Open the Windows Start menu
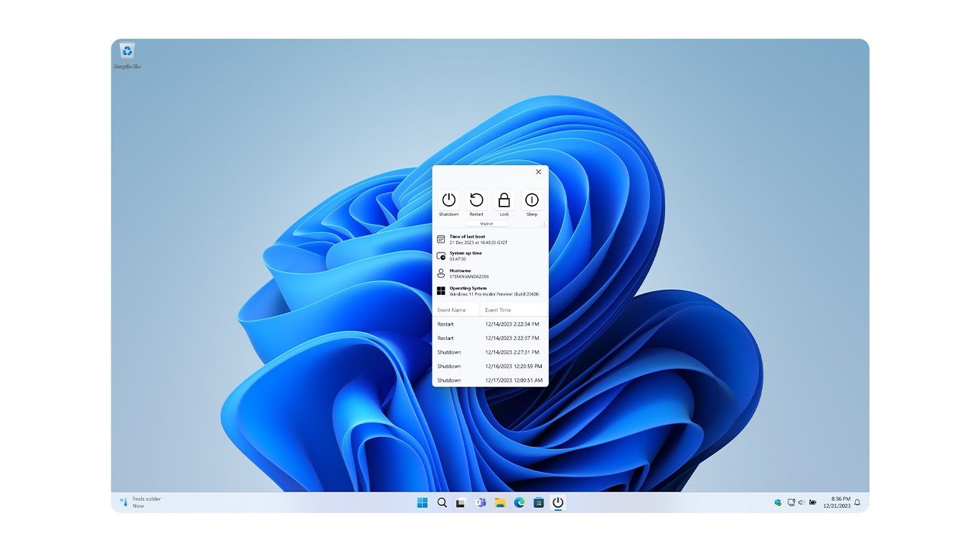 (423, 502)
